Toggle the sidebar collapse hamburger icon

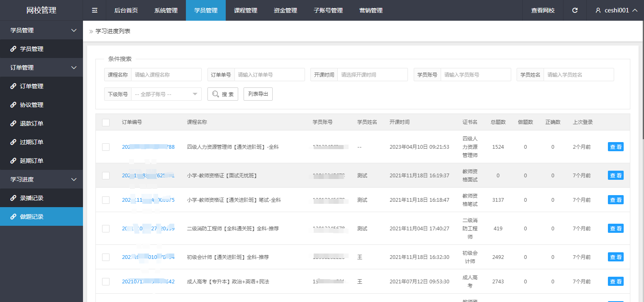coord(95,10)
